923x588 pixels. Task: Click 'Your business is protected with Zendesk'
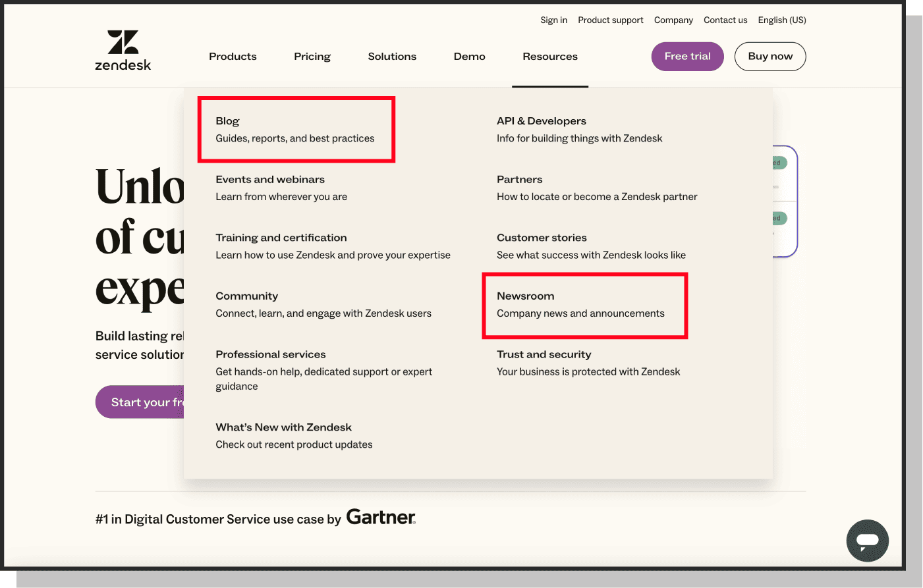pyautogui.click(x=588, y=372)
